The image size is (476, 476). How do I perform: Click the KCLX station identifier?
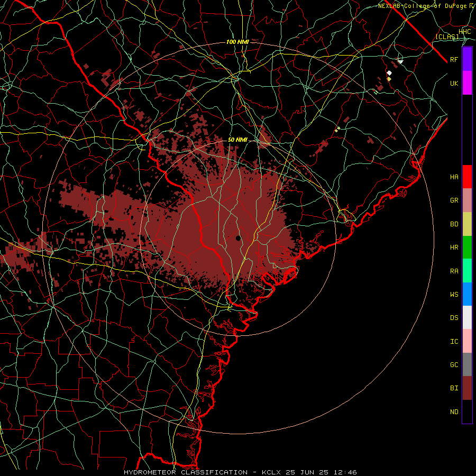271,472
